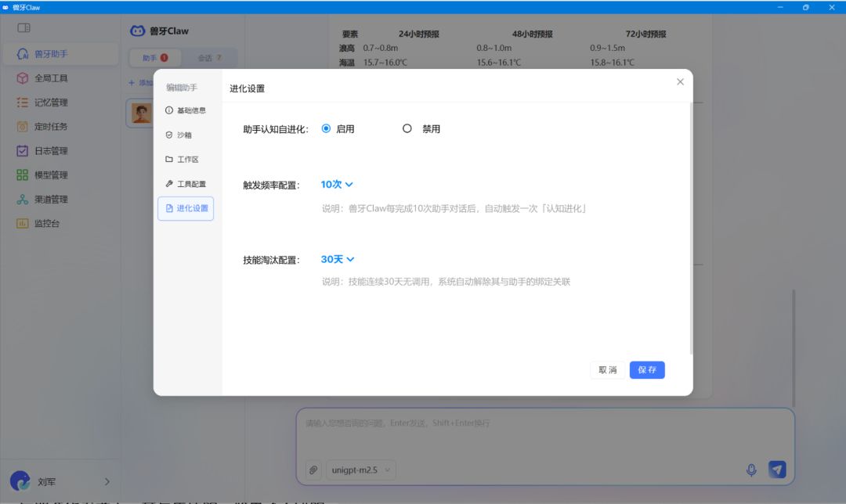Open 模型管理 in the sidebar
Screen dimensions: 846x504
[60, 175]
